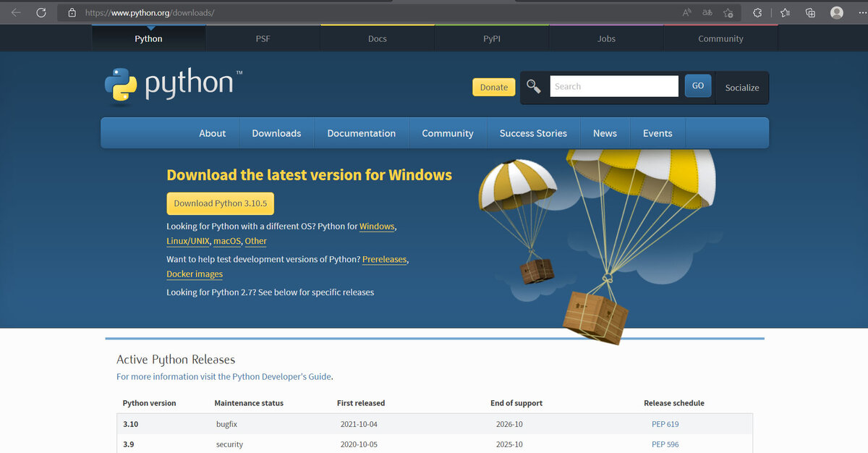
Task: Follow the Linux/UNIX link
Action: 188,241
